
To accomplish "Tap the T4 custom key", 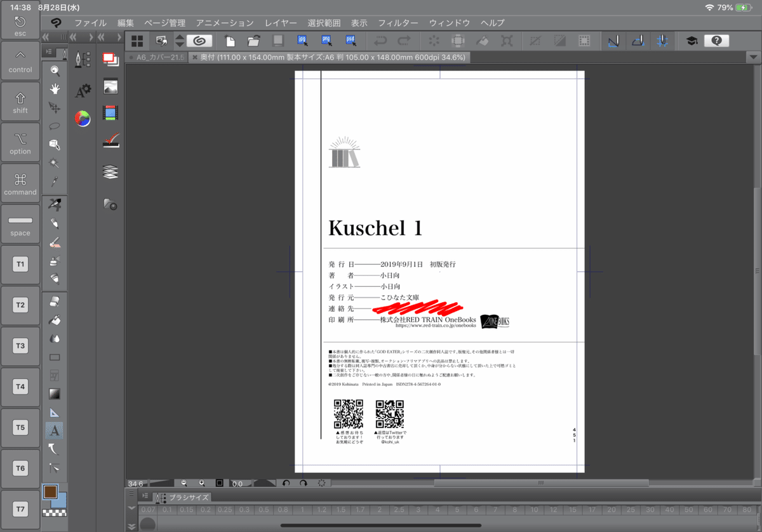I will pos(20,387).
